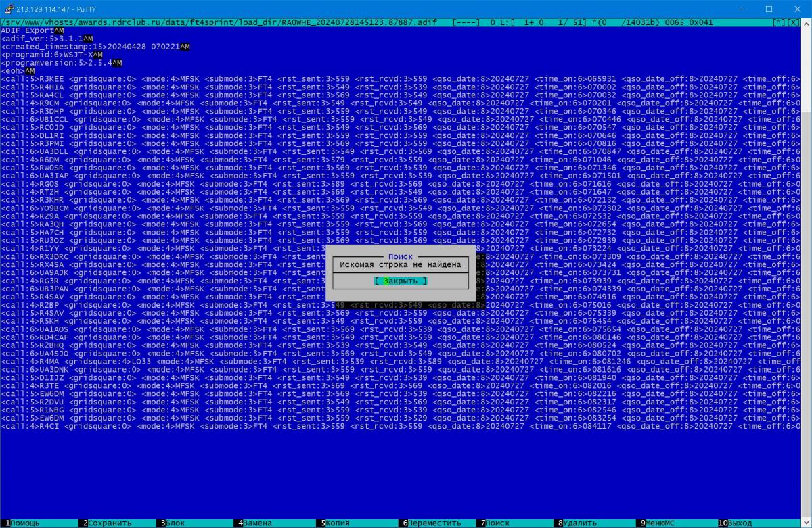Click the editor [X] close marker

point(793,22)
